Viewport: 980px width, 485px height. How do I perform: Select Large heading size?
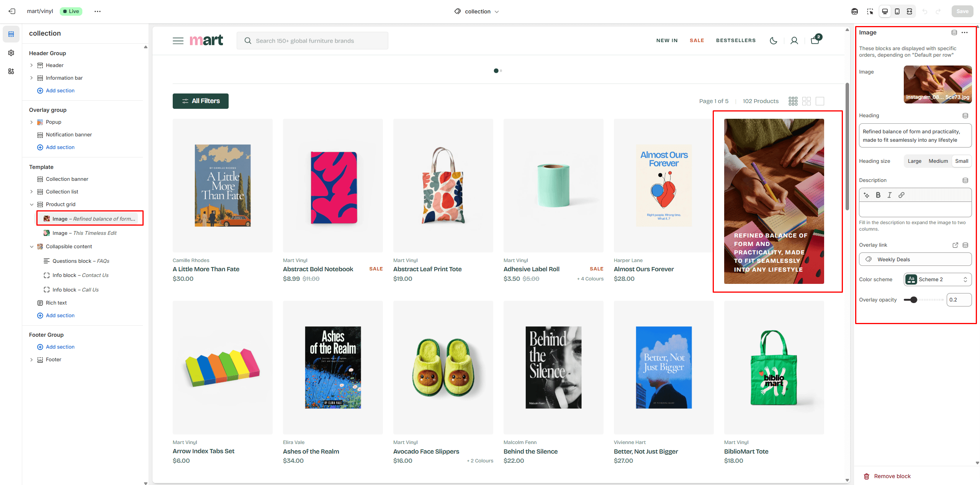point(914,161)
